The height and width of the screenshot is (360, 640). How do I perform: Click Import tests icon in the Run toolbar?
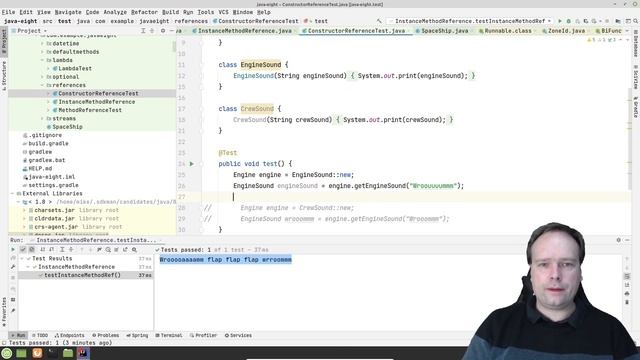pos(116,249)
